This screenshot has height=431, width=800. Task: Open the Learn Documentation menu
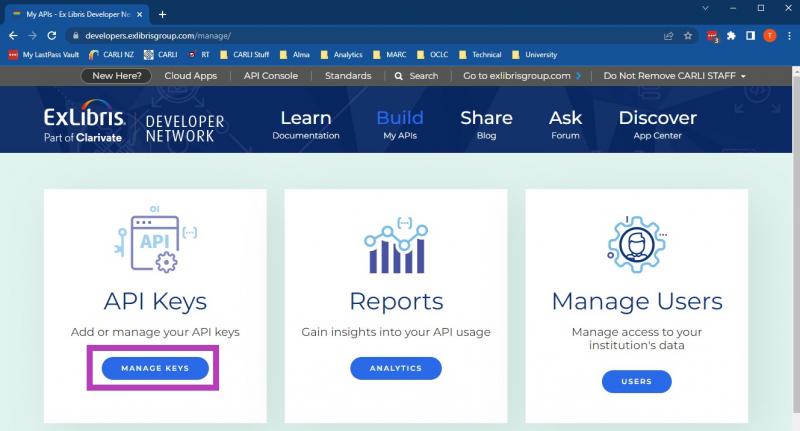coord(306,124)
